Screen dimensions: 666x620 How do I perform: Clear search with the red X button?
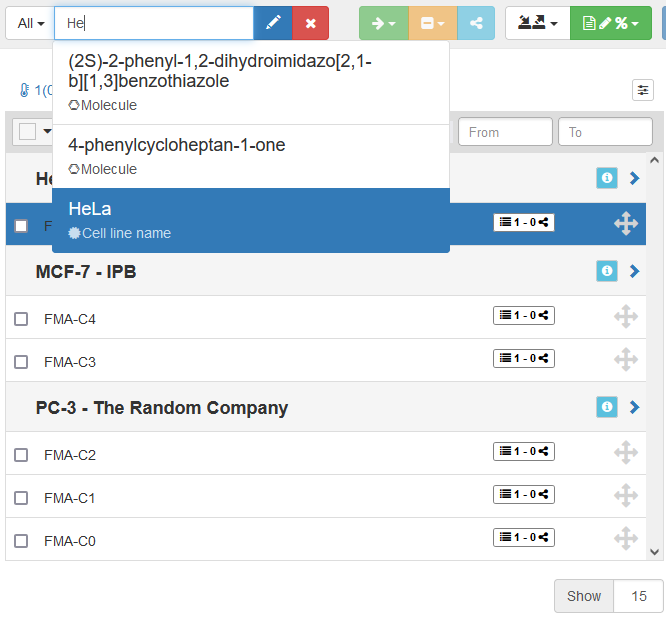310,23
